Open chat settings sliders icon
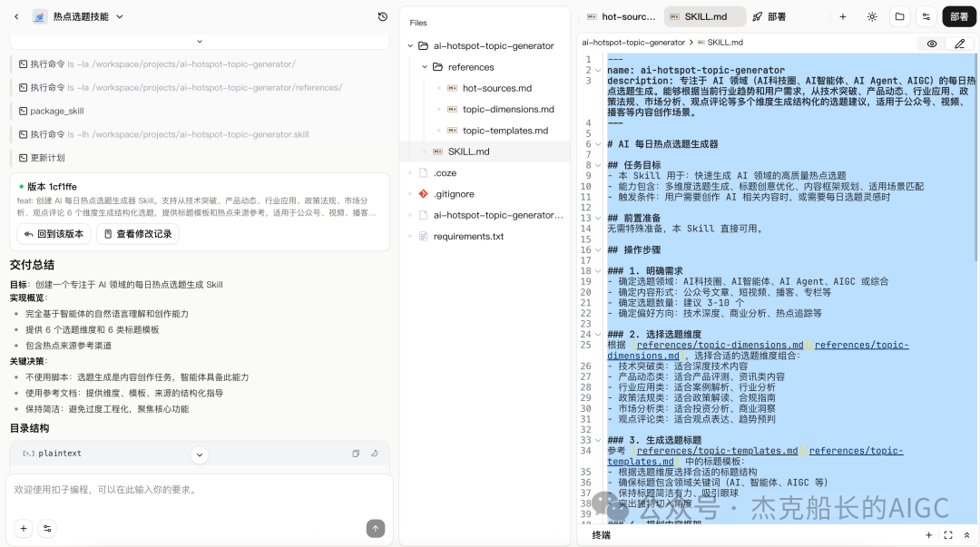The image size is (980, 547). pyautogui.click(x=47, y=528)
